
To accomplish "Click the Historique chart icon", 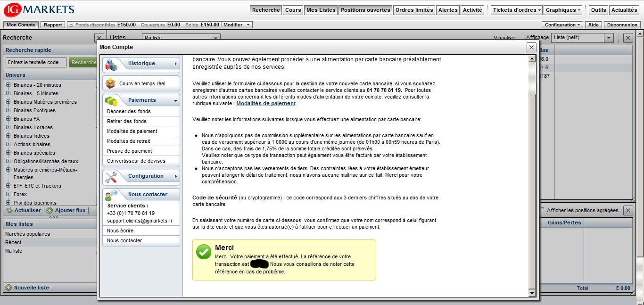I will [x=111, y=65].
